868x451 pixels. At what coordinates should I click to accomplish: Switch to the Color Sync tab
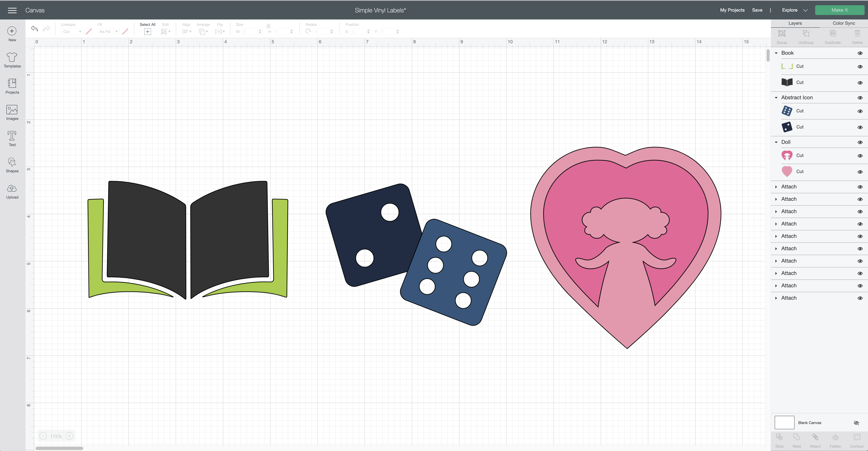[x=843, y=23]
